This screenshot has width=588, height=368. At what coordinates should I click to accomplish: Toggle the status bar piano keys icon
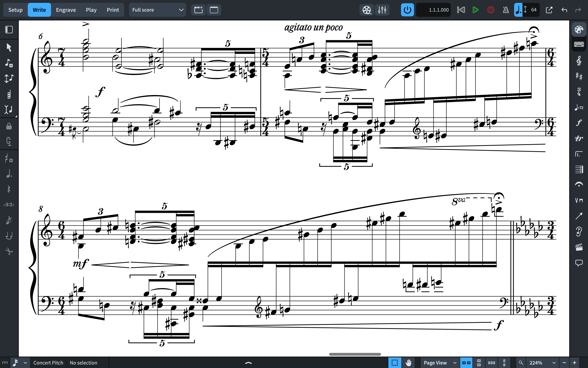coord(5,363)
